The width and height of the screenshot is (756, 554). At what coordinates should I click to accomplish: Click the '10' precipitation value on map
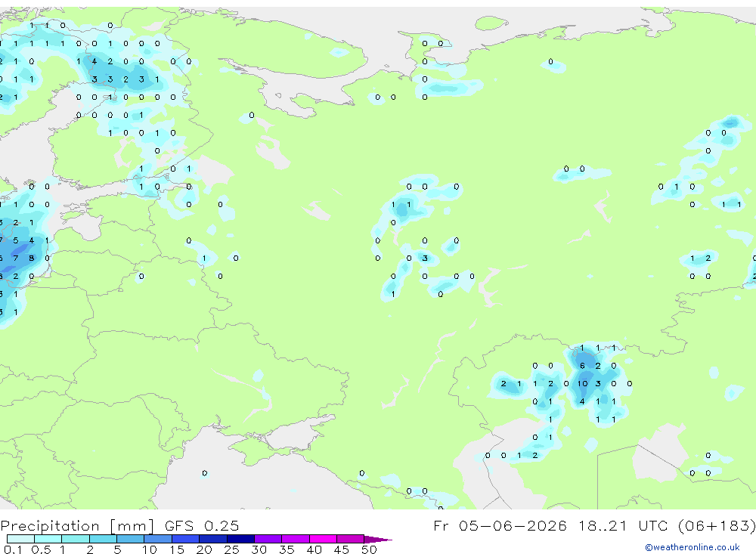tap(582, 384)
